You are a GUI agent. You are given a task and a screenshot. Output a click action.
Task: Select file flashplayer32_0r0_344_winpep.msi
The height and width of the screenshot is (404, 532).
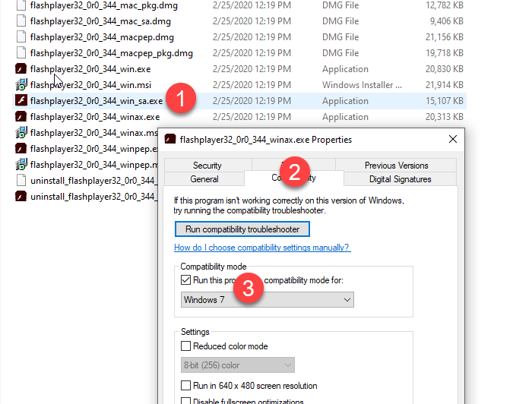click(x=94, y=165)
